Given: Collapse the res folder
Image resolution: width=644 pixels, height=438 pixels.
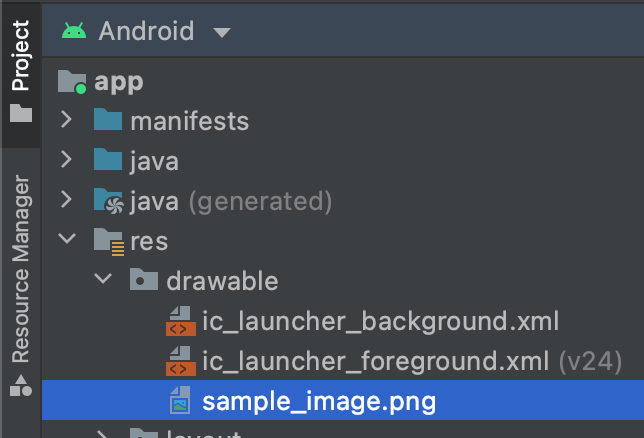Looking at the screenshot, I should click(x=67, y=241).
